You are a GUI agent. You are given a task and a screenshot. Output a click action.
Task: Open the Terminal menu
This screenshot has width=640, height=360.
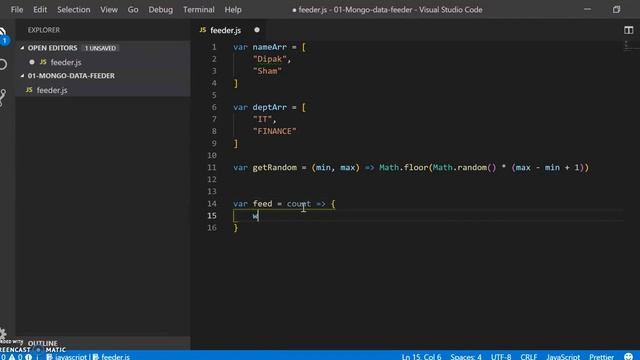(198, 9)
